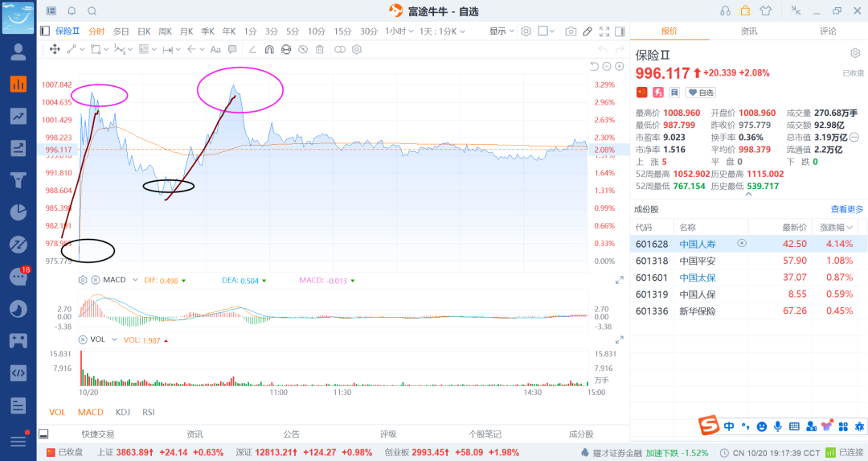
Task: Open the news document sidebar icon
Action: (x=18, y=405)
